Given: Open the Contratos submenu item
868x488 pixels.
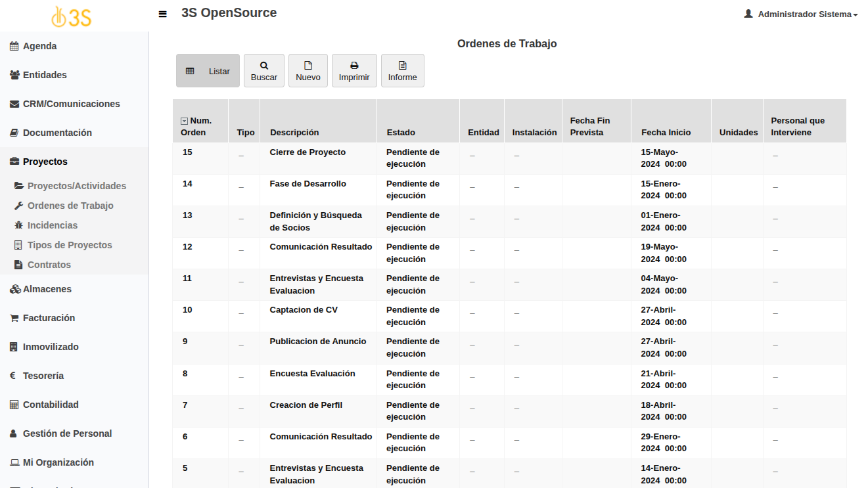Looking at the screenshot, I should click(49, 265).
